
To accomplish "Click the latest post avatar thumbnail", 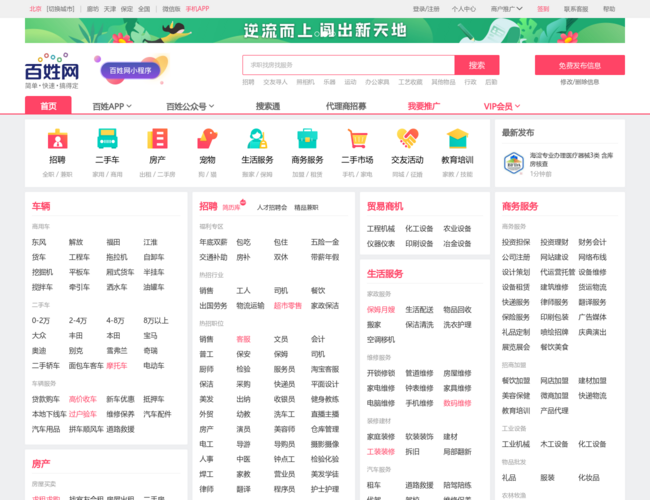I will (x=514, y=163).
